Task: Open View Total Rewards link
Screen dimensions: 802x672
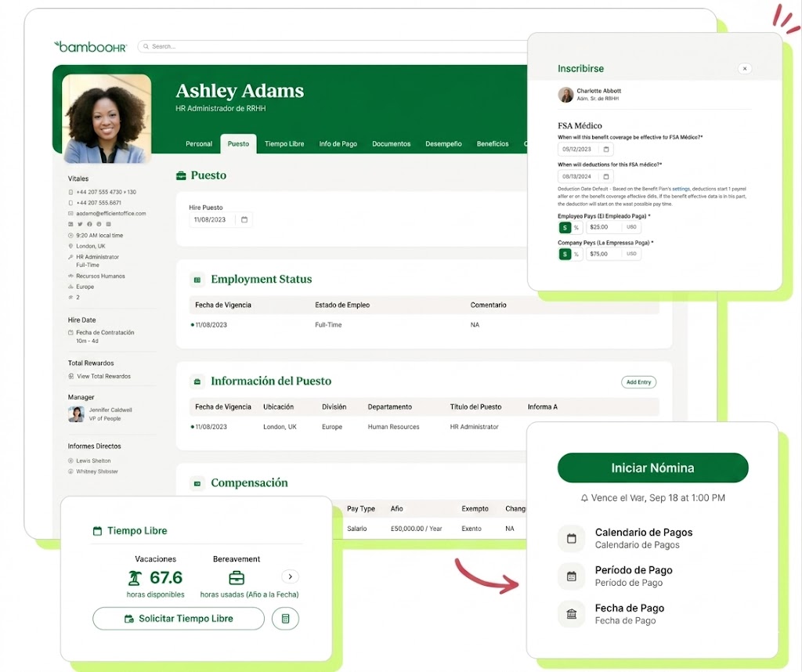Action: pyautogui.click(x=104, y=376)
